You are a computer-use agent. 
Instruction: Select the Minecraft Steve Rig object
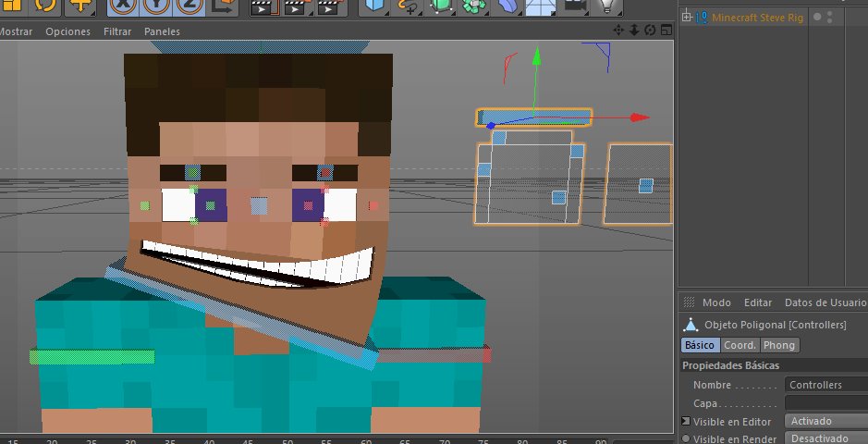point(757,18)
